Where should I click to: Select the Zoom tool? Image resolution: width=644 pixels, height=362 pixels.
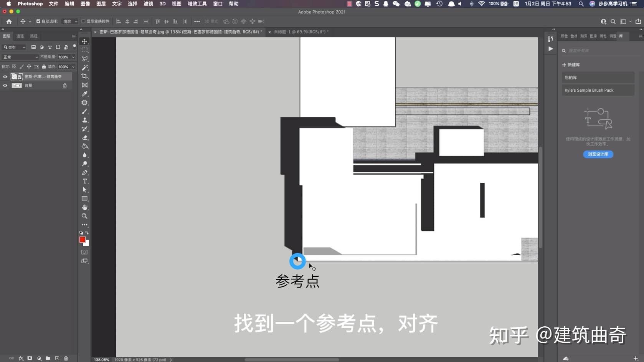pos(84,216)
